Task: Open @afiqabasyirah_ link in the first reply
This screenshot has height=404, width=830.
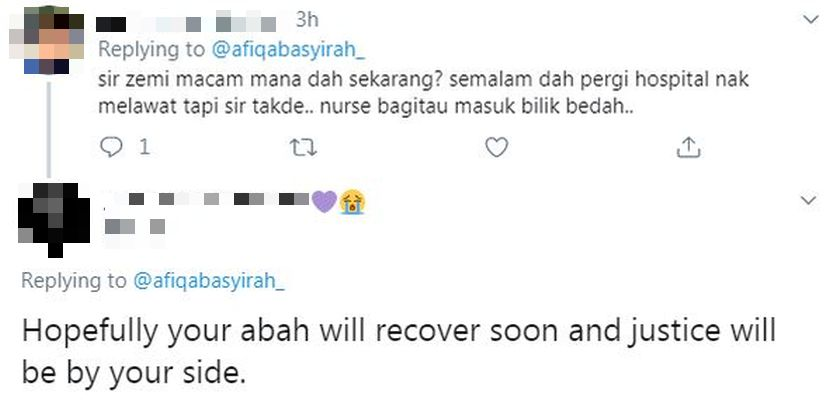Action: 288,50
